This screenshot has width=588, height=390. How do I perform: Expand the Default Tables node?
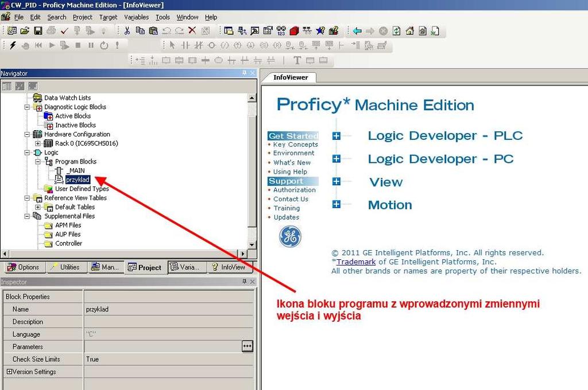click(38, 207)
